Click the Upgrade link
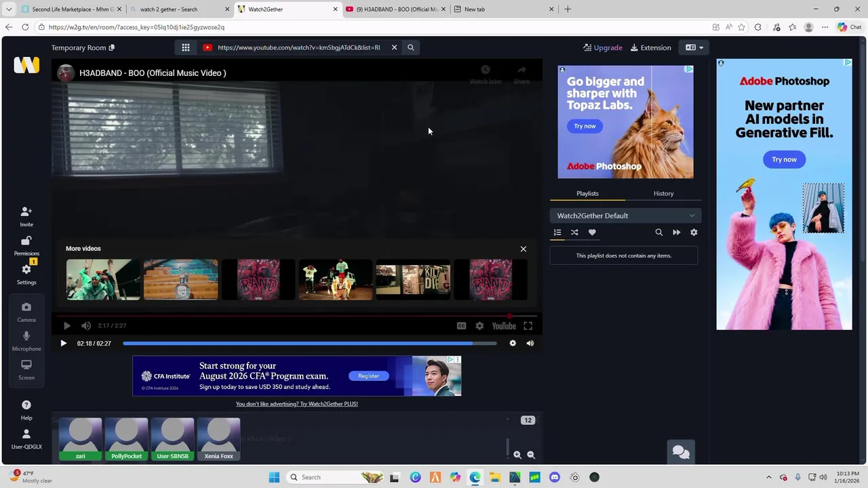The image size is (868, 488). [602, 47]
